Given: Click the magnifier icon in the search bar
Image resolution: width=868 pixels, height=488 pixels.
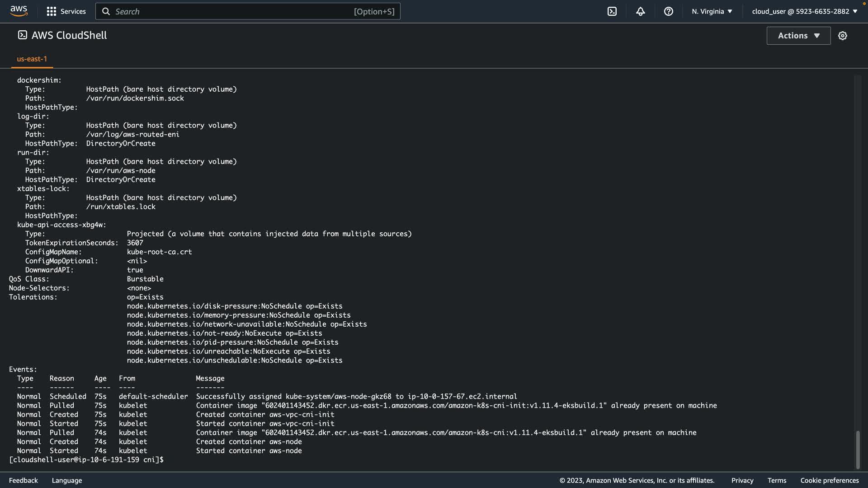Looking at the screenshot, I should [x=106, y=11].
